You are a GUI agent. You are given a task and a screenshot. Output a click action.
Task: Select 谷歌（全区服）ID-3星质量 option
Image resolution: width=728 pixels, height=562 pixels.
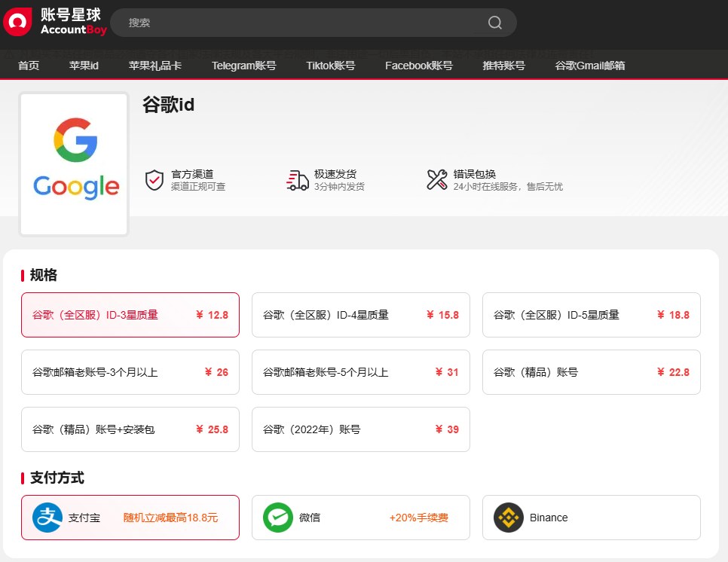click(130, 315)
